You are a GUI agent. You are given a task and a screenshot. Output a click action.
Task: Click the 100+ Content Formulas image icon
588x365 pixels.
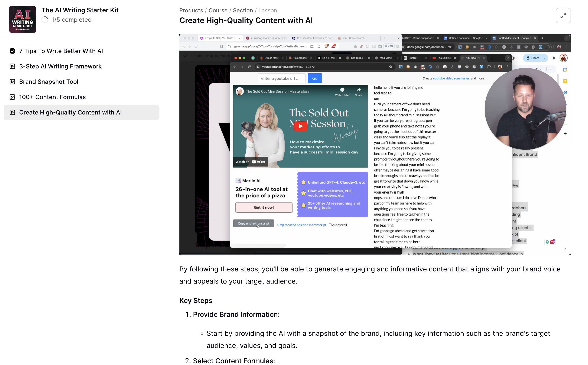point(12,97)
